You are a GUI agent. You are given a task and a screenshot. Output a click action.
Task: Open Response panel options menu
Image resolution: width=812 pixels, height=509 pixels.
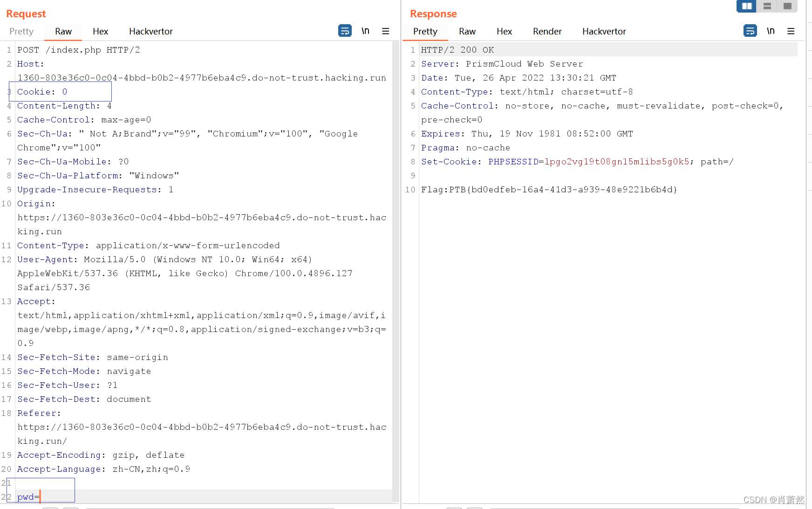point(791,31)
